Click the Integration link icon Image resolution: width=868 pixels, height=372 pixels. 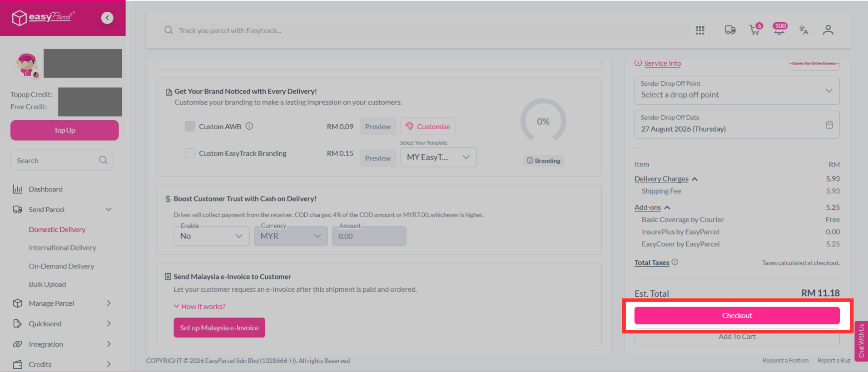tap(18, 344)
